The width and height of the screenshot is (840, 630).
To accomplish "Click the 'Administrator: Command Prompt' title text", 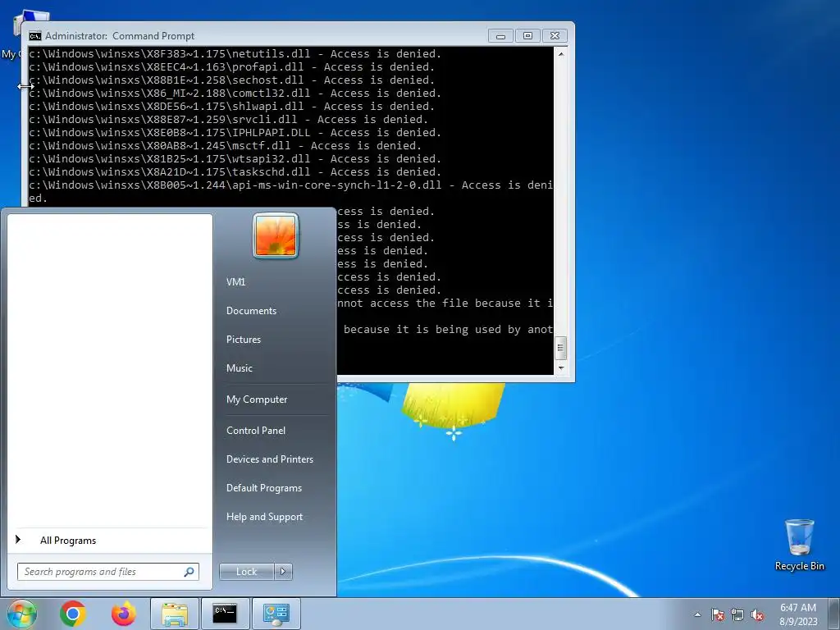I will (x=120, y=36).
